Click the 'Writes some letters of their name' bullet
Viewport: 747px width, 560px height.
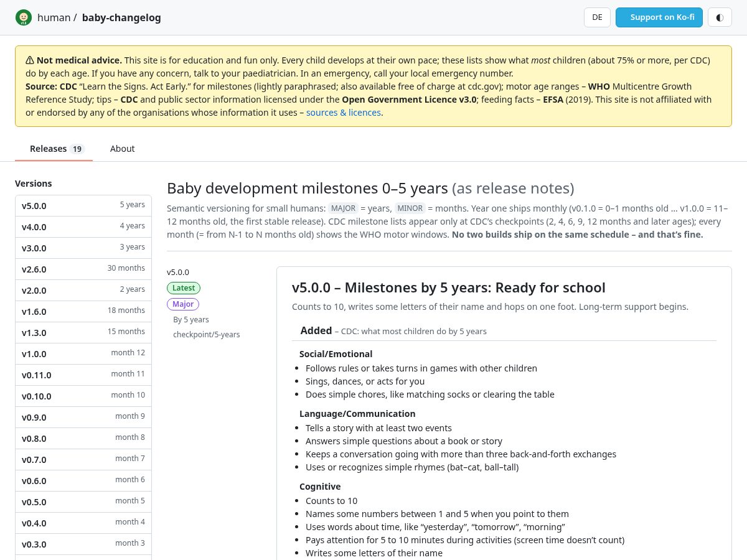click(374, 553)
